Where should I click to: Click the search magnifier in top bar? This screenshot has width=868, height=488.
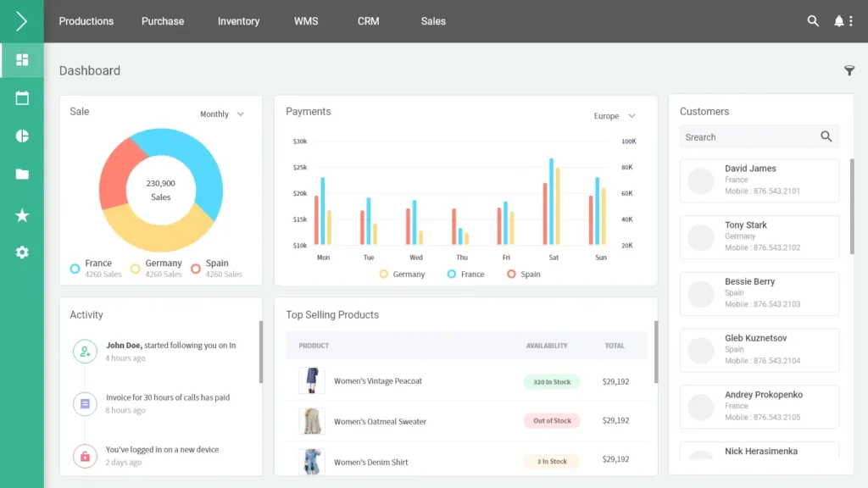point(813,21)
